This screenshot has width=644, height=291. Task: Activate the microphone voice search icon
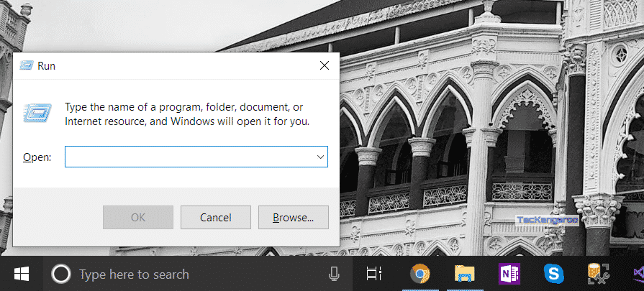[x=334, y=274]
